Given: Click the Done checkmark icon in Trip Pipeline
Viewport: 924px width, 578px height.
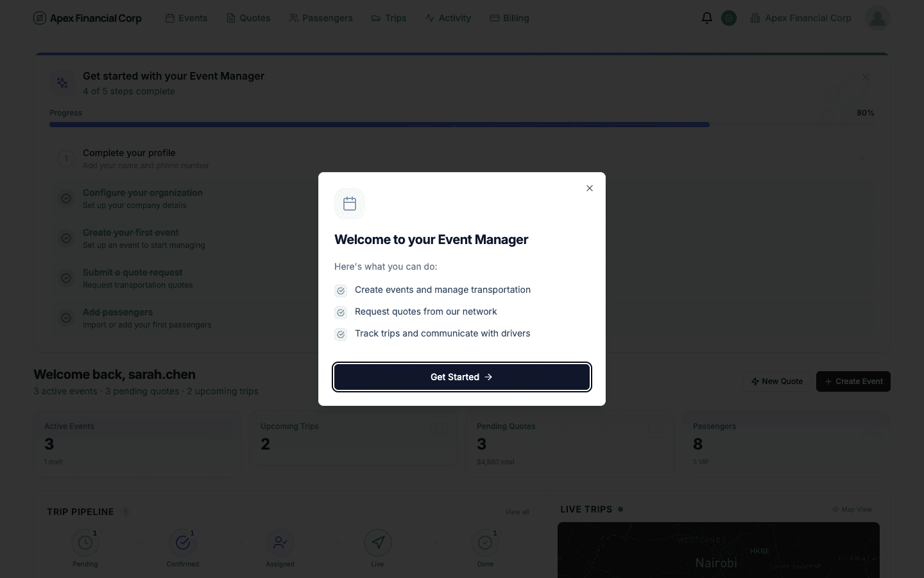Looking at the screenshot, I should pos(485,543).
